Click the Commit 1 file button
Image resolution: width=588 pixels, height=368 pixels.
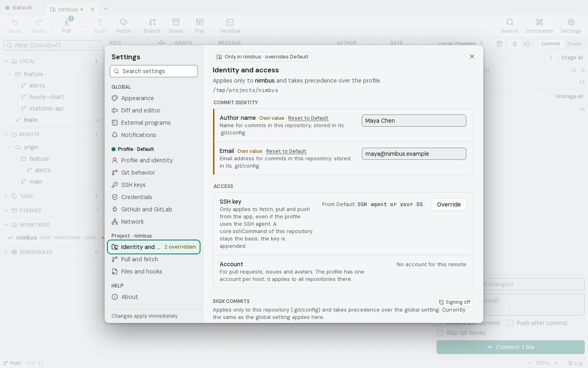(x=510, y=347)
